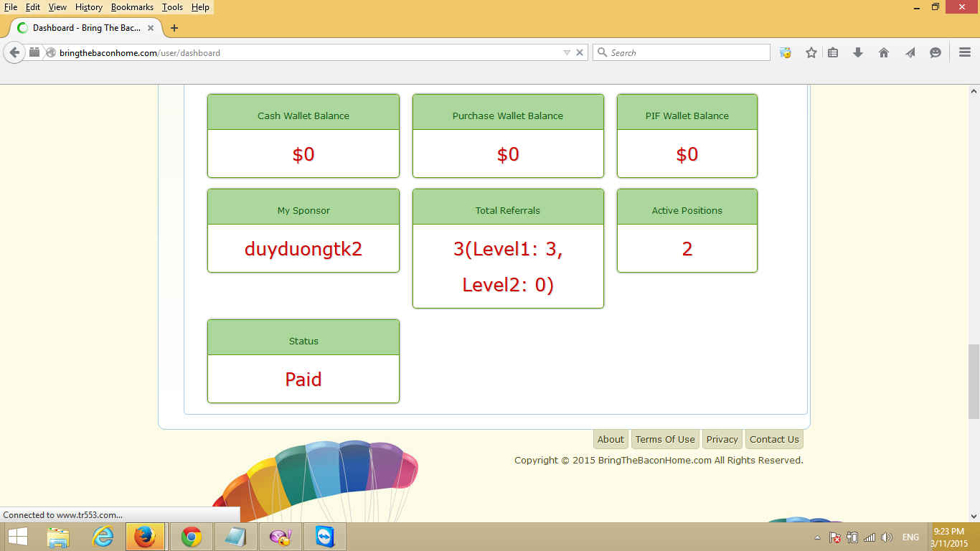
Task: Click the paper-plane share toolbar icon
Action: (x=910, y=52)
